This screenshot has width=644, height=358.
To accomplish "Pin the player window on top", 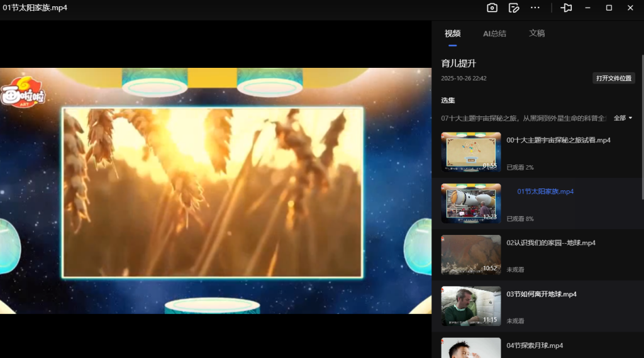I will (x=567, y=8).
